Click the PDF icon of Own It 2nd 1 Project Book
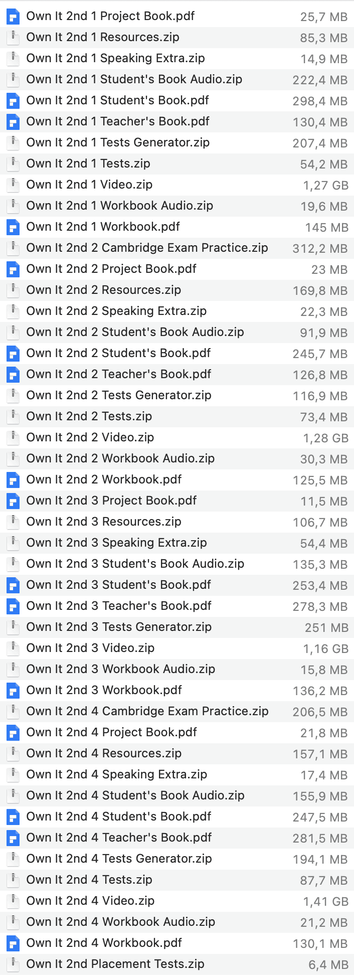The width and height of the screenshot is (354, 980). point(13,17)
